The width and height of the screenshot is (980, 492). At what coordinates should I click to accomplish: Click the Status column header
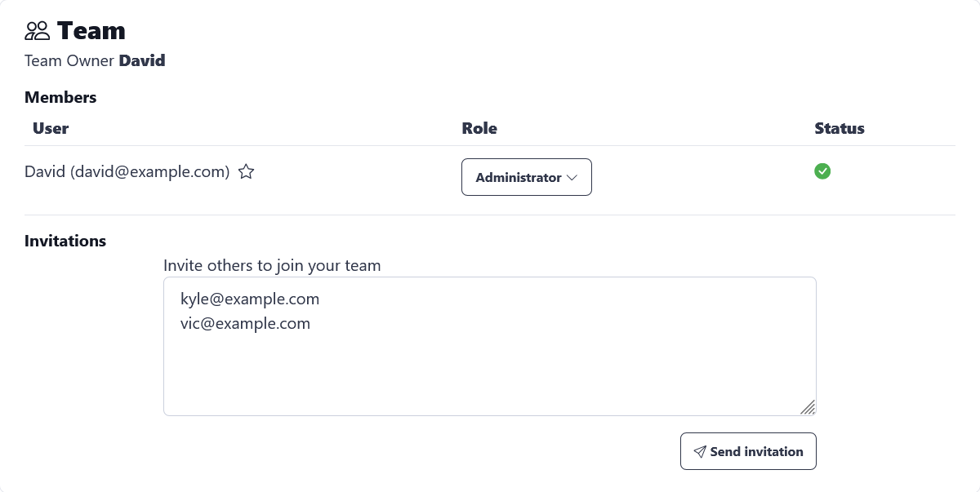point(840,128)
